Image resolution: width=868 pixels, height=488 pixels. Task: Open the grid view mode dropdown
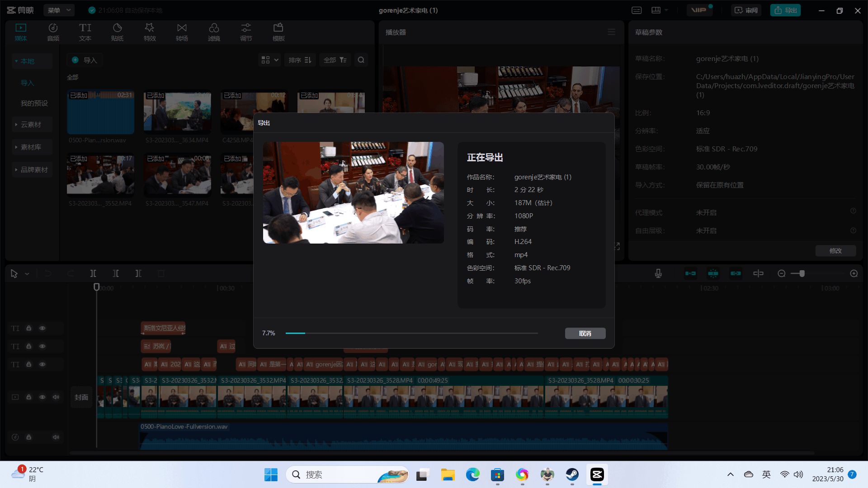pos(270,60)
